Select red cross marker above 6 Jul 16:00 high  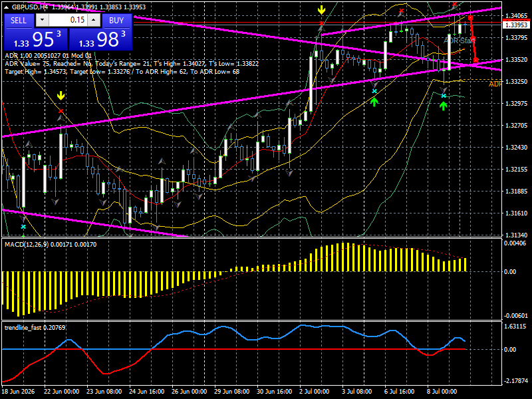(401, 11)
